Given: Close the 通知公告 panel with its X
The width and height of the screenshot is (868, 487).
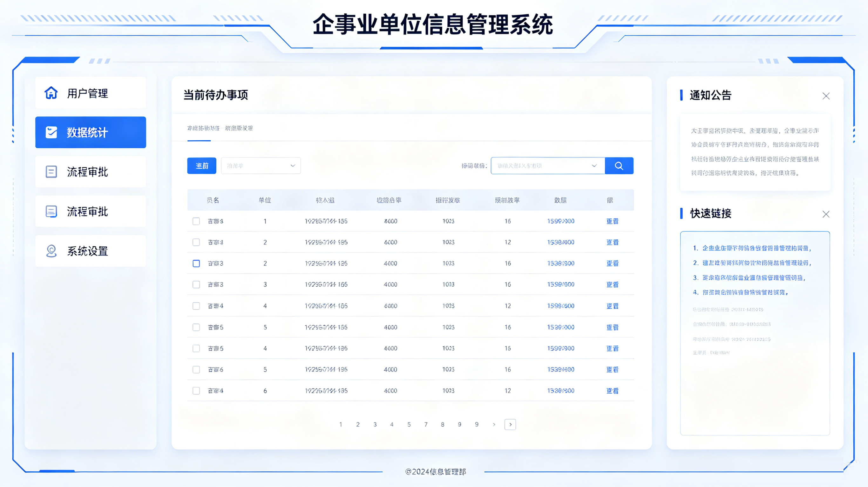Looking at the screenshot, I should click(x=826, y=96).
